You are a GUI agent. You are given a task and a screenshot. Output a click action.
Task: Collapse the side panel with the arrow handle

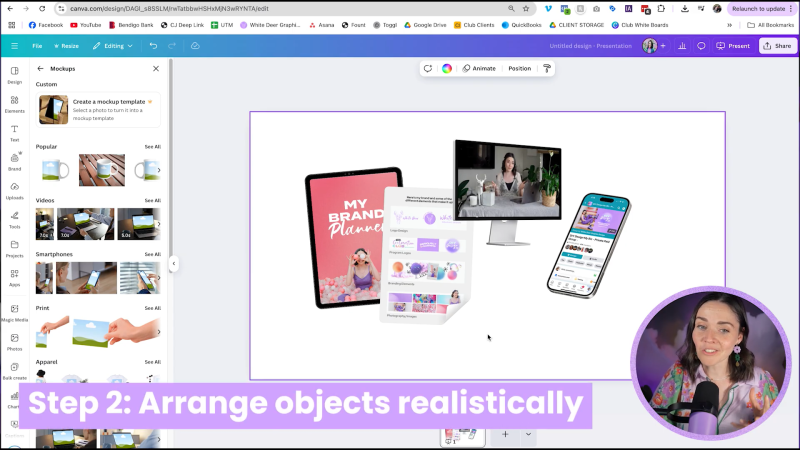tap(173, 264)
